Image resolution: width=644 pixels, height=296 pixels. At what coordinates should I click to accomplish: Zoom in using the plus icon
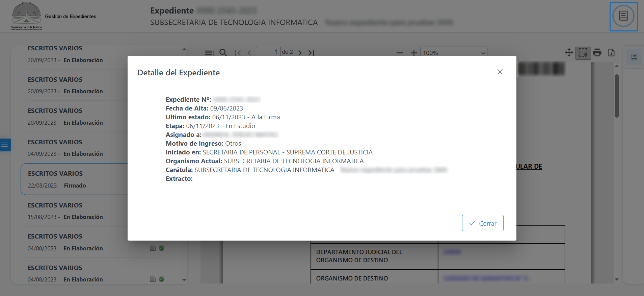click(414, 53)
